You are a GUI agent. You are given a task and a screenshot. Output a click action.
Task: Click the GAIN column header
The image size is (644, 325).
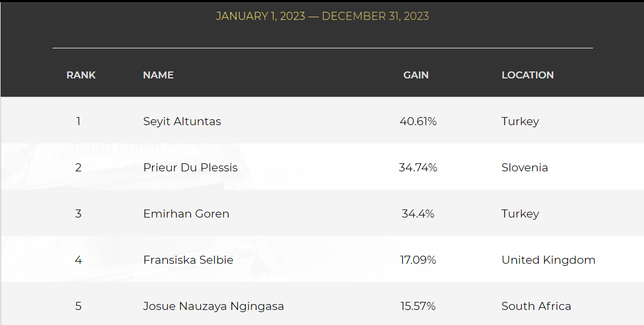tap(416, 75)
